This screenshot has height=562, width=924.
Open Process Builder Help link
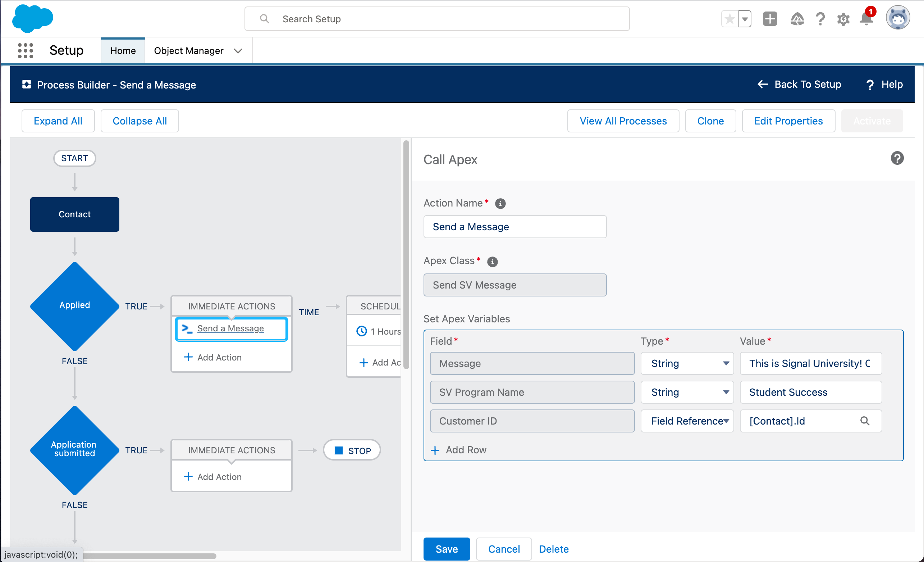coord(885,85)
